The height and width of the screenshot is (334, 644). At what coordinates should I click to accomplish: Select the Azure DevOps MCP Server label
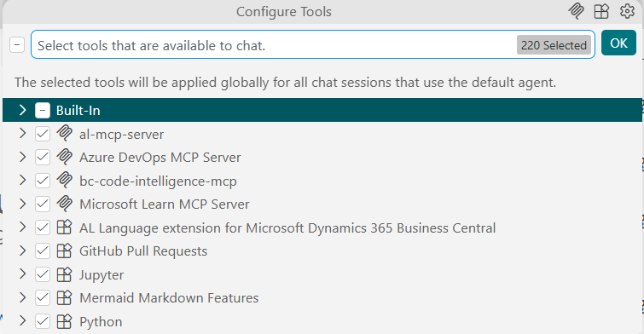coord(160,158)
